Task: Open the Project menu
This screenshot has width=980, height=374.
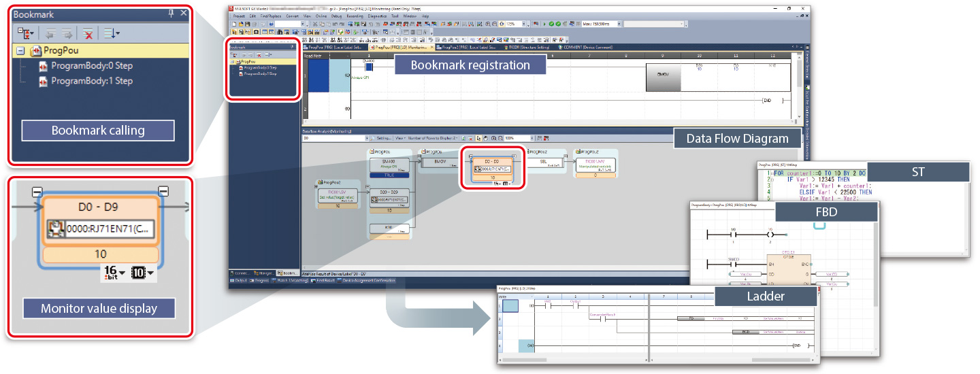Action: coord(238,16)
